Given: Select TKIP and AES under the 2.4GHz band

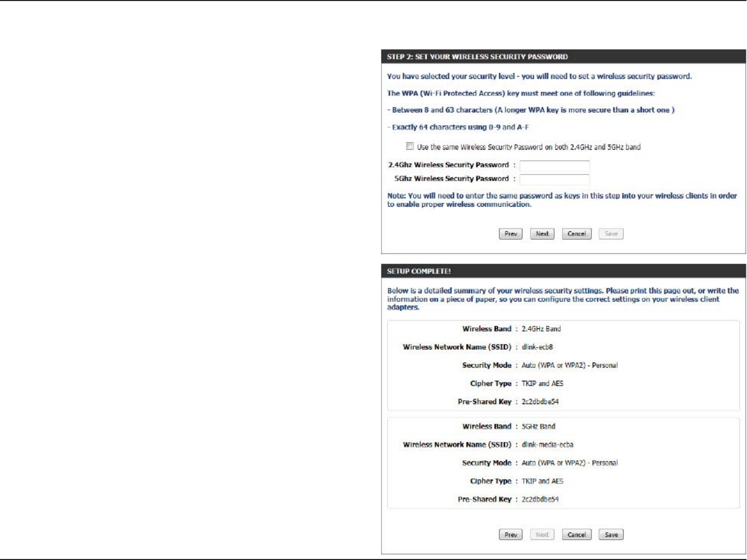Looking at the screenshot, I should click(542, 383).
